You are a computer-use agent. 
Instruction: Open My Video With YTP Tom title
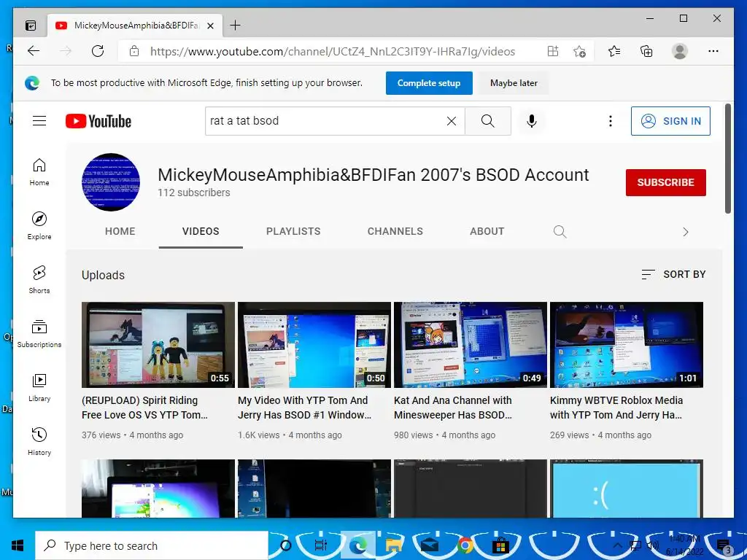click(x=304, y=408)
